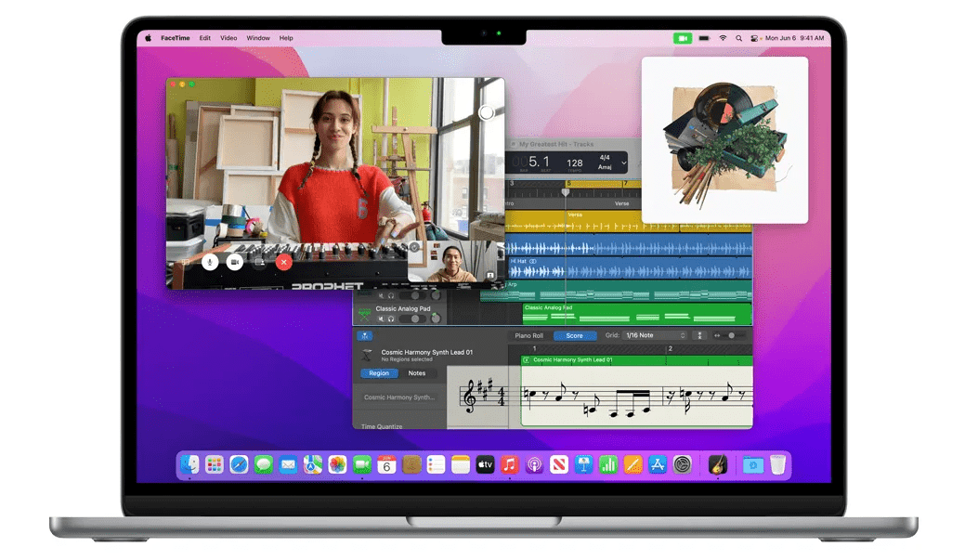Open Spotlight search in menu bar
Image resolution: width=965 pixels, height=560 pixels.
[x=738, y=38]
